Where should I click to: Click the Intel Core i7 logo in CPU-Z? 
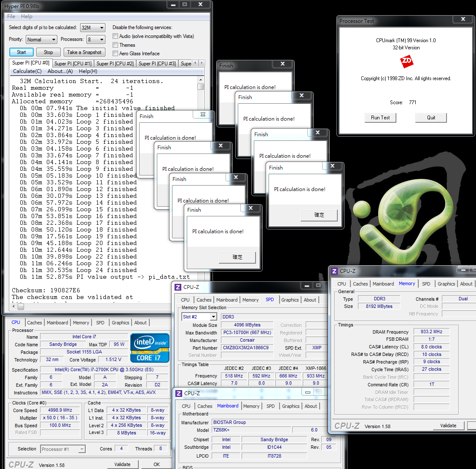click(x=150, y=348)
